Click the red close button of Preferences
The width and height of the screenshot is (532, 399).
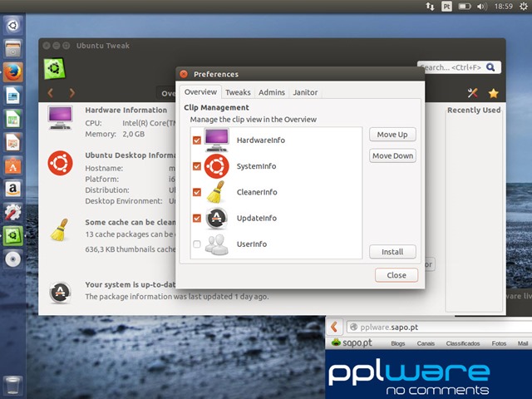pyautogui.click(x=184, y=74)
